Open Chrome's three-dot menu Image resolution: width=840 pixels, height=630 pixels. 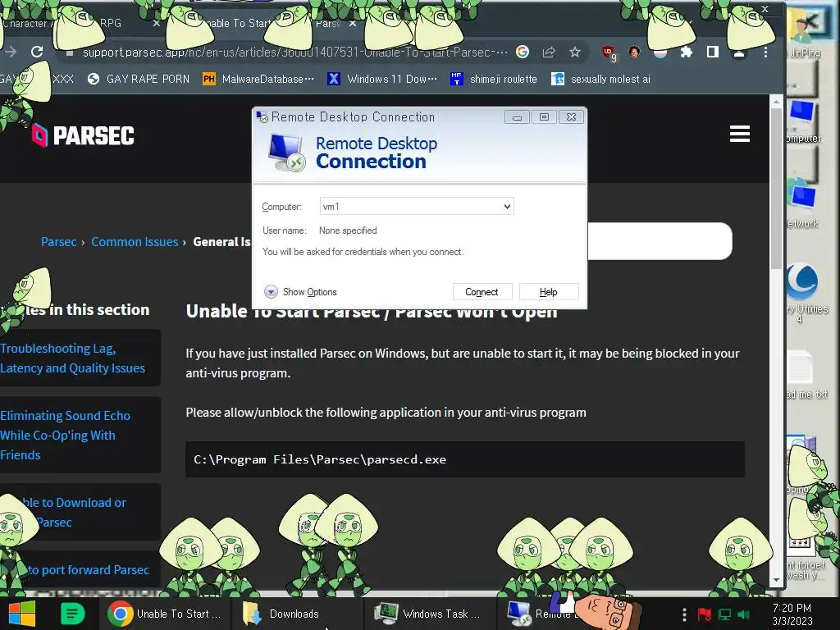765,52
